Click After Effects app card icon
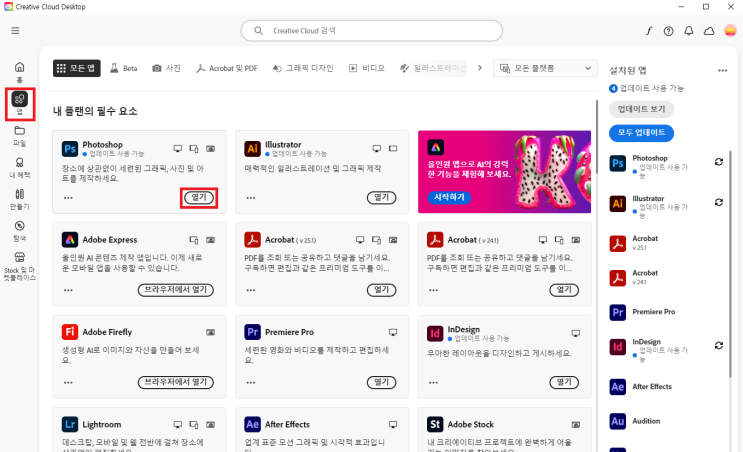 point(252,425)
